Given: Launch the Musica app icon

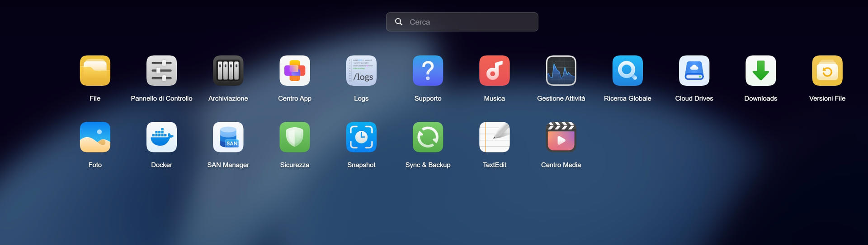Looking at the screenshot, I should tap(495, 70).
